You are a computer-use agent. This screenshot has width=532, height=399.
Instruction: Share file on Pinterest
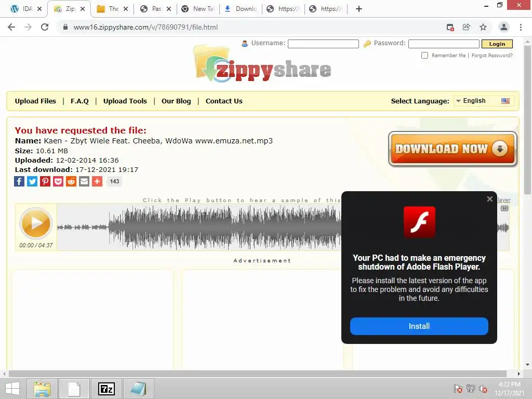[45, 181]
